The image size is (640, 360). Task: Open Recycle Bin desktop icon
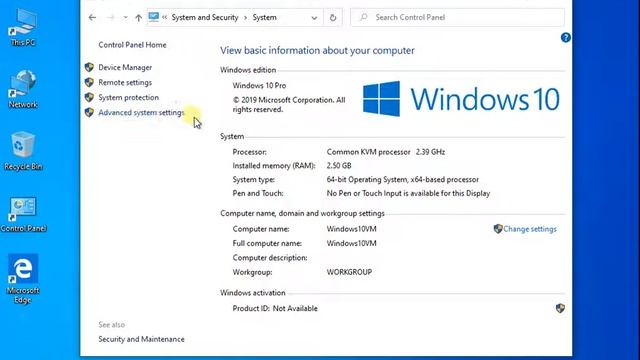(23, 151)
